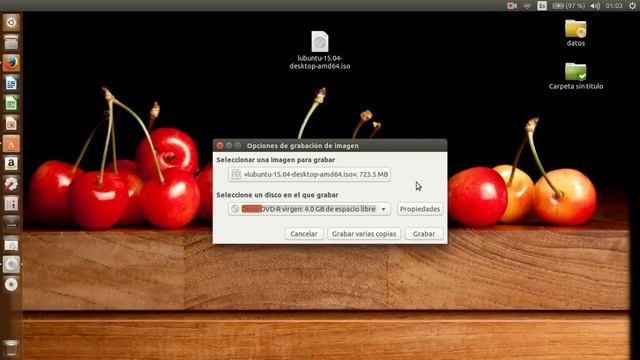Open Ubuntu Software Center from the launcher
The width and height of the screenshot is (640, 360).
click(x=11, y=144)
